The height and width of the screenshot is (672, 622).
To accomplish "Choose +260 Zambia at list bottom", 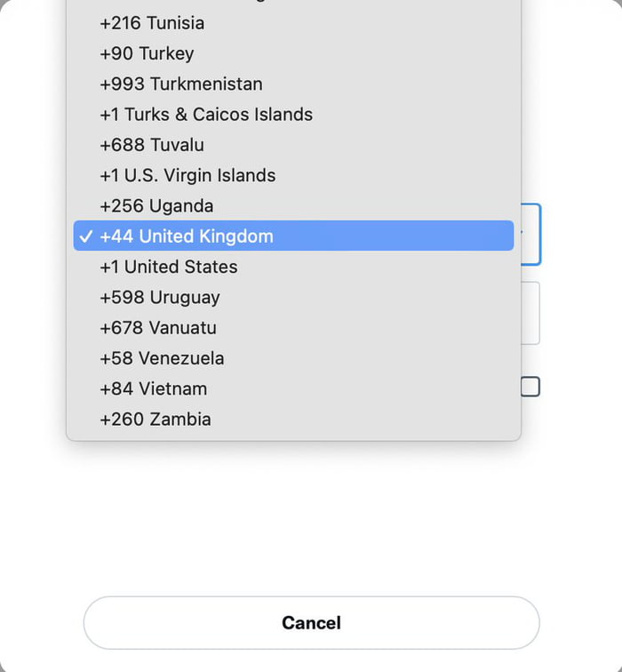I will click(x=155, y=420).
